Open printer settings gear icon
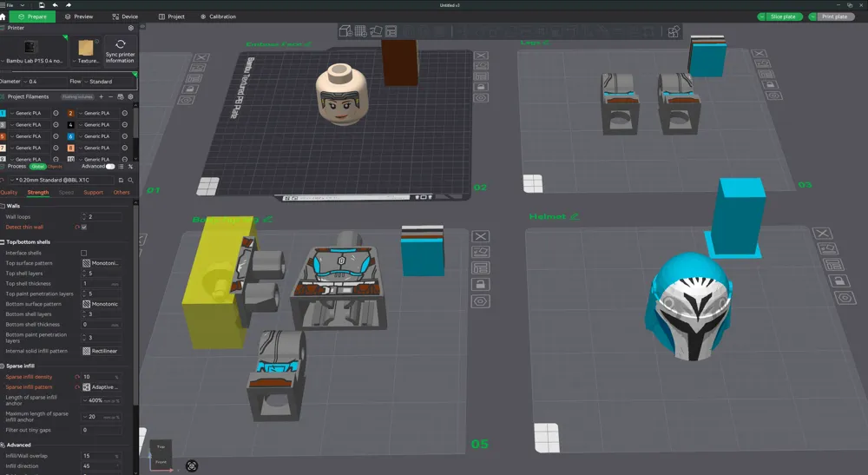This screenshot has height=475, width=868. pyautogui.click(x=131, y=28)
